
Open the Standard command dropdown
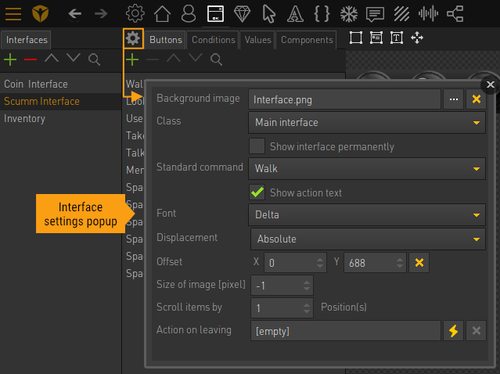367,169
